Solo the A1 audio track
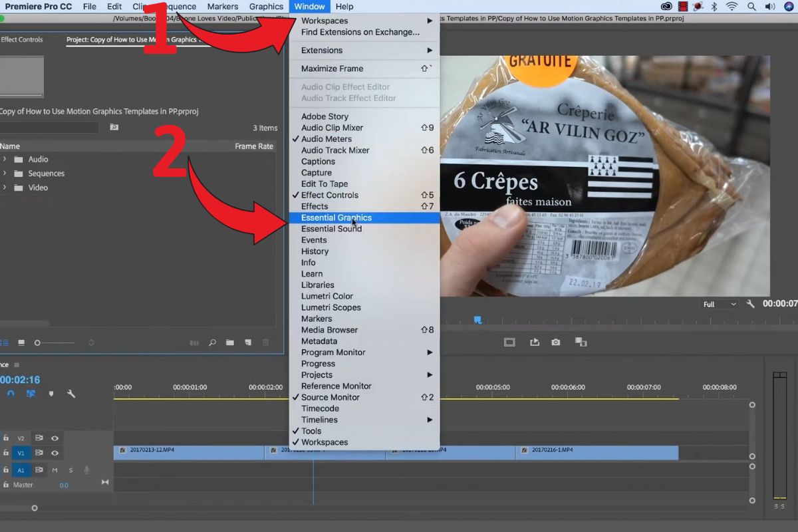This screenshot has height=532, width=798. [70, 470]
